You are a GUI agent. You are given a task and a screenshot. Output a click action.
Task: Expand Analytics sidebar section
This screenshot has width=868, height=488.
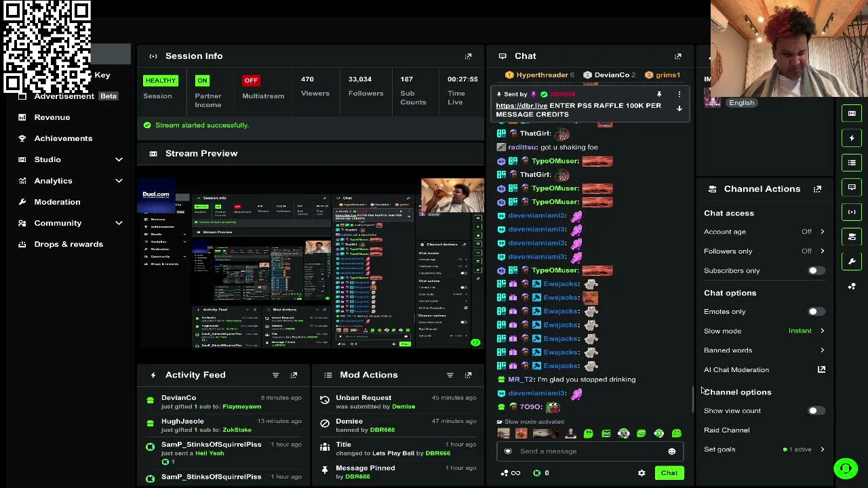click(119, 181)
